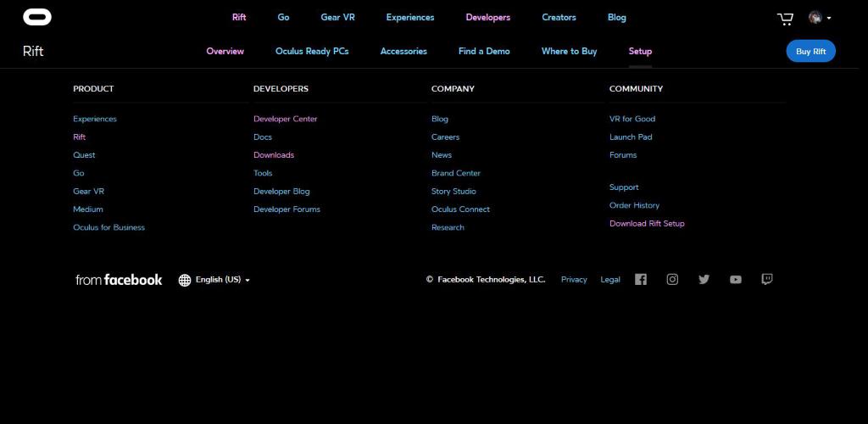Open the Order History link

coord(634,205)
